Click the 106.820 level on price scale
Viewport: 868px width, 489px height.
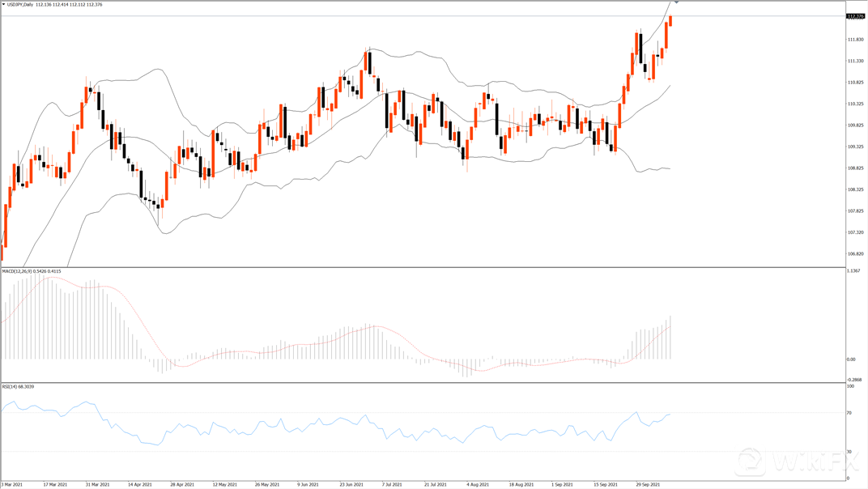coord(854,254)
